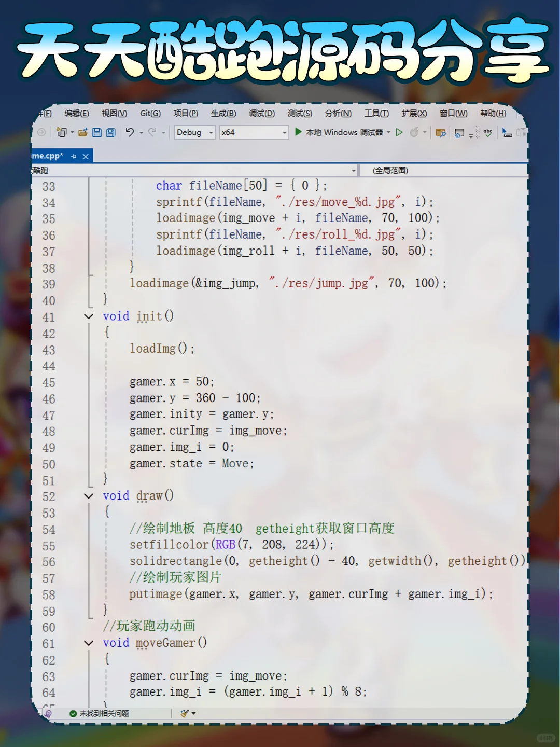Open the debugger target dropdown arrow
This screenshot has height=747, width=560.
pyautogui.click(x=388, y=133)
